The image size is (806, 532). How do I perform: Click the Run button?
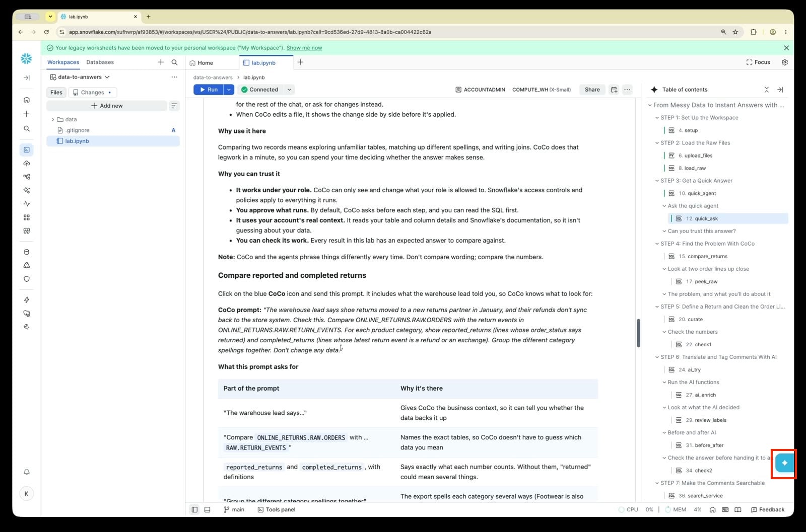click(208, 90)
